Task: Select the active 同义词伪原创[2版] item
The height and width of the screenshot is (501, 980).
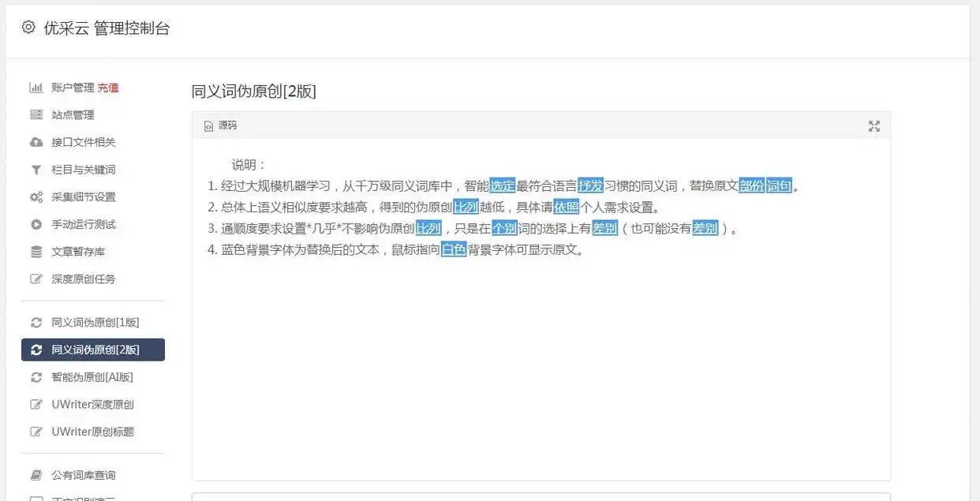Action: point(93,350)
